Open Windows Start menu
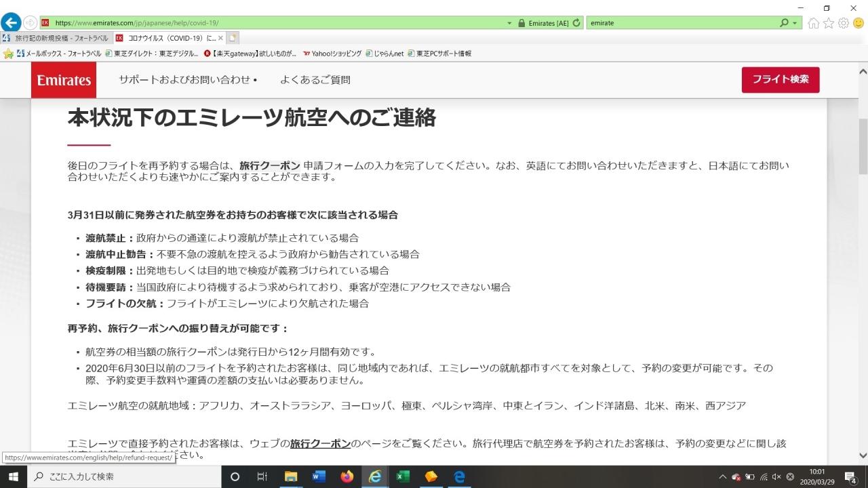 click(13, 476)
